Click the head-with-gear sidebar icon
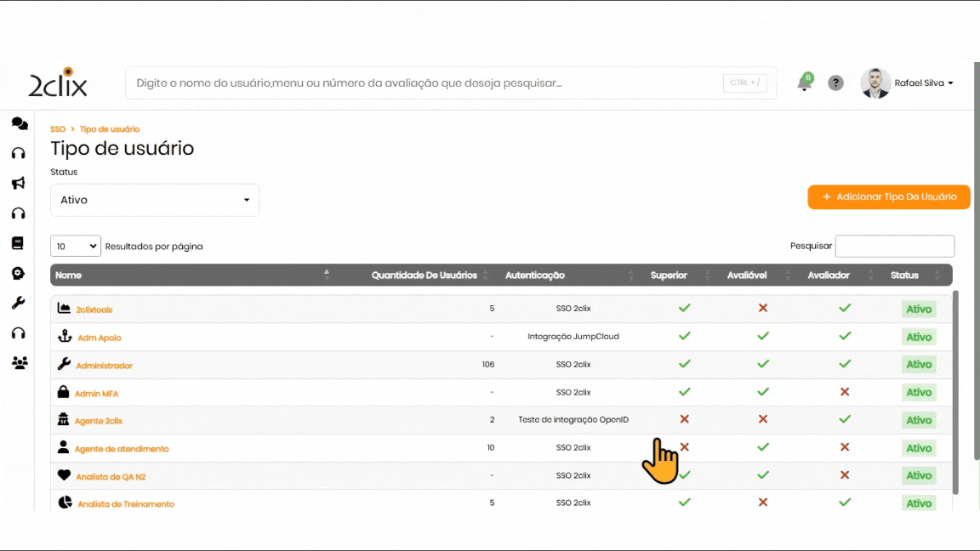The height and width of the screenshot is (551, 980). [18, 273]
